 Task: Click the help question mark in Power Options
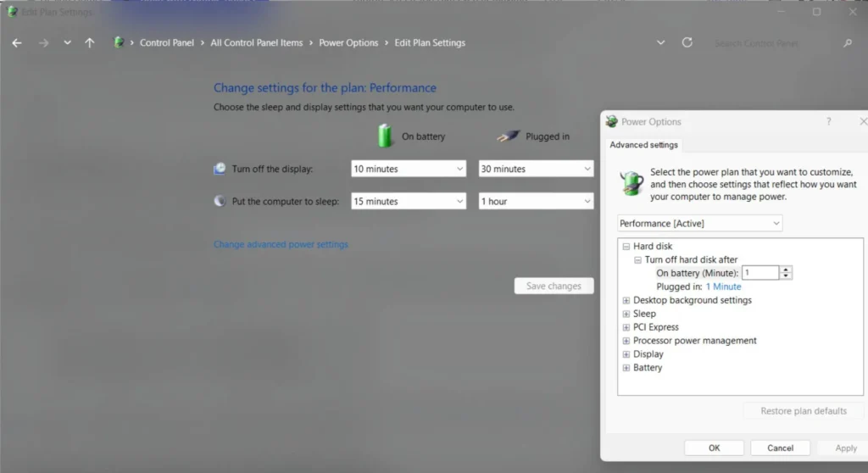coord(829,121)
